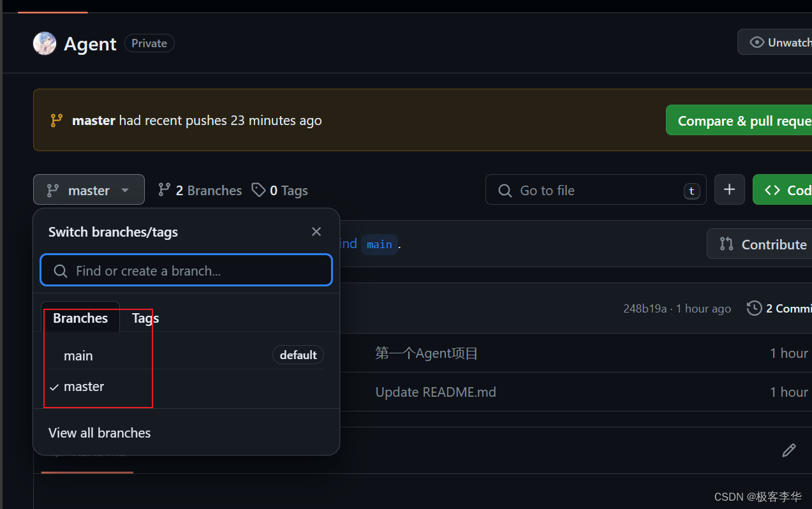Screen dimensions: 812x509
Task: Click the Agent repository name
Action: [90, 44]
